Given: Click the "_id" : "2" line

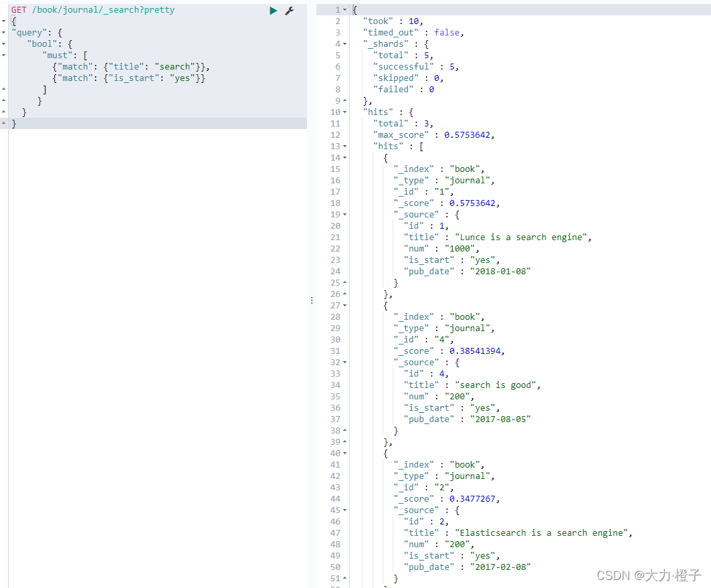Looking at the screenshot, I should tap(423, 488).
